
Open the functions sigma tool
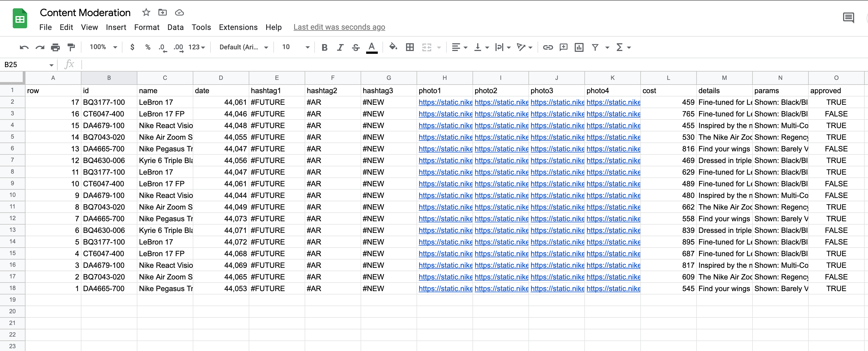click(x=619, y=47)
